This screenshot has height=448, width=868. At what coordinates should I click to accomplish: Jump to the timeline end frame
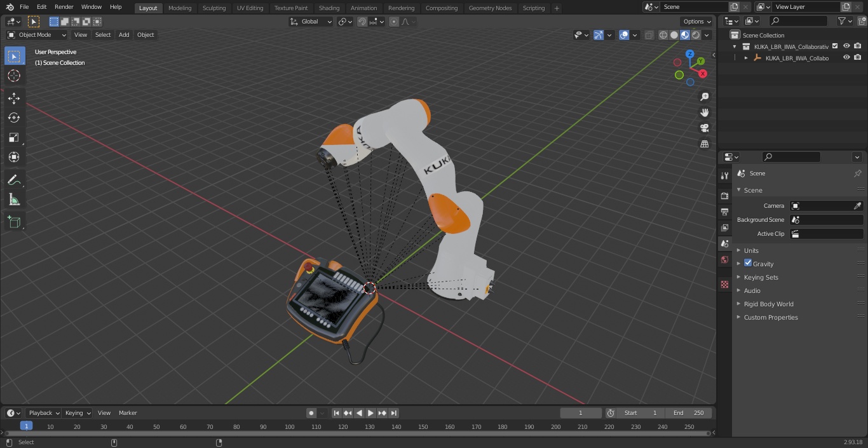tap(394, 413)
